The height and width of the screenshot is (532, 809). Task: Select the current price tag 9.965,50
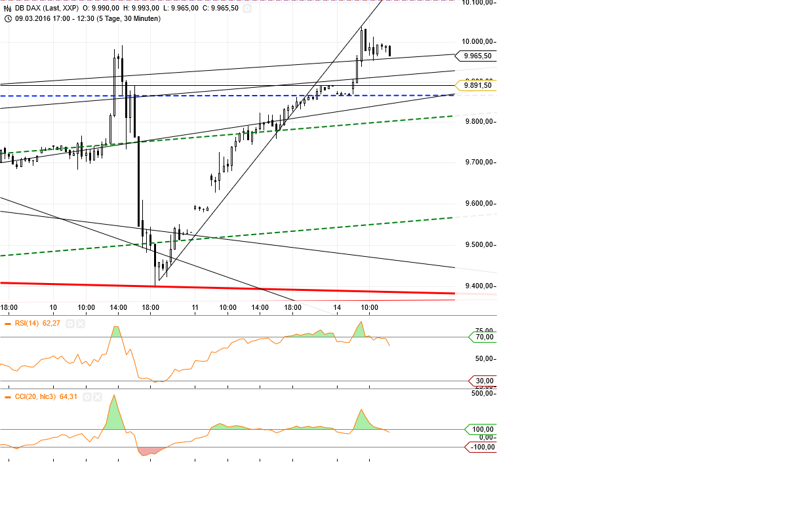476,56
